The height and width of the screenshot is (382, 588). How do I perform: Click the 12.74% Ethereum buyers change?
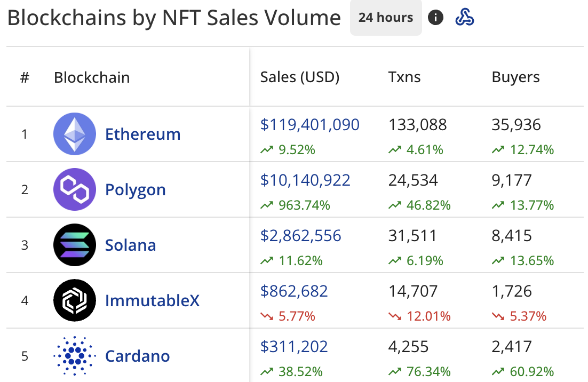pos(532,150)
